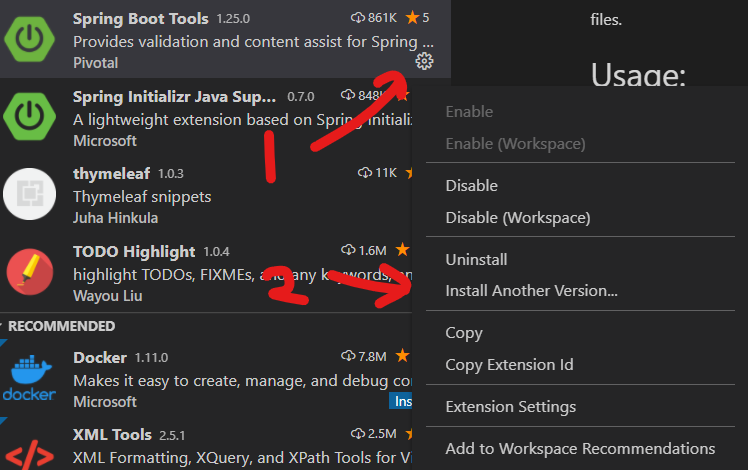
Task: Select the XML Tools extension title
Action: (x=112, y=435)
